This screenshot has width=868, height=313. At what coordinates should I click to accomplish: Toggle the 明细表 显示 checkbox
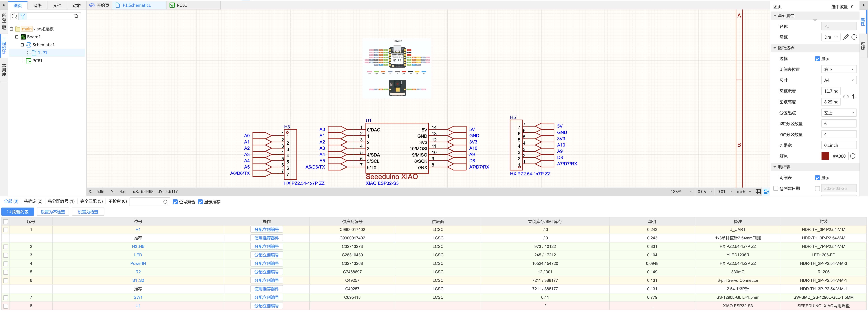pyautogui.click(x=817, y=178)
